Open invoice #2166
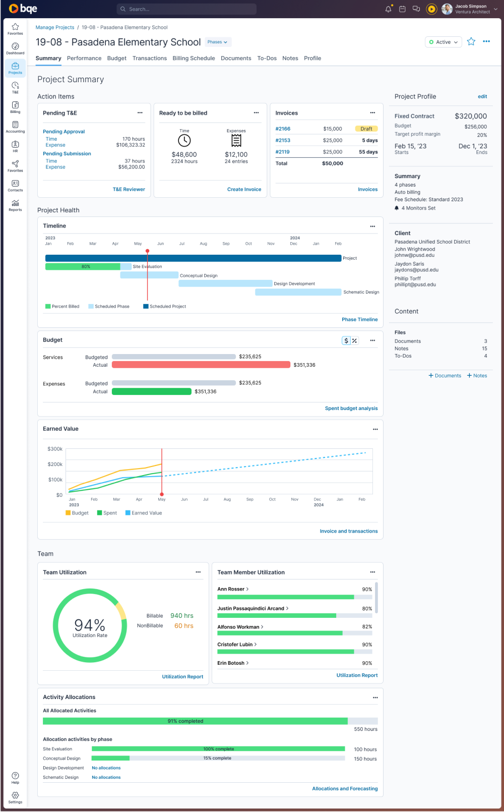 283,129
